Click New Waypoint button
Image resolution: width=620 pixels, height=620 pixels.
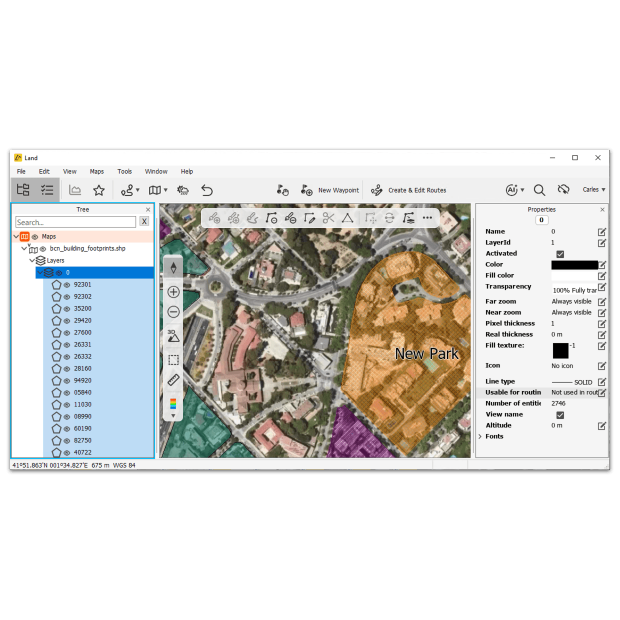click(x=330, y=191)
